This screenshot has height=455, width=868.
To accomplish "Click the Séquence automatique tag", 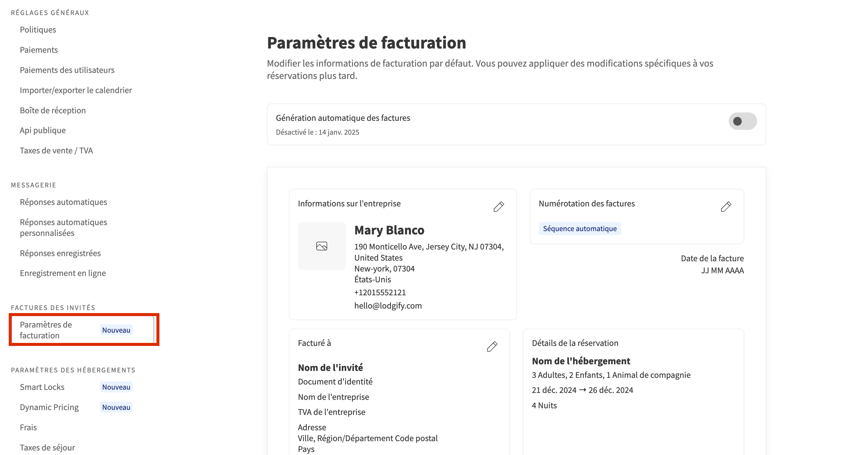I will coord(580,229).
